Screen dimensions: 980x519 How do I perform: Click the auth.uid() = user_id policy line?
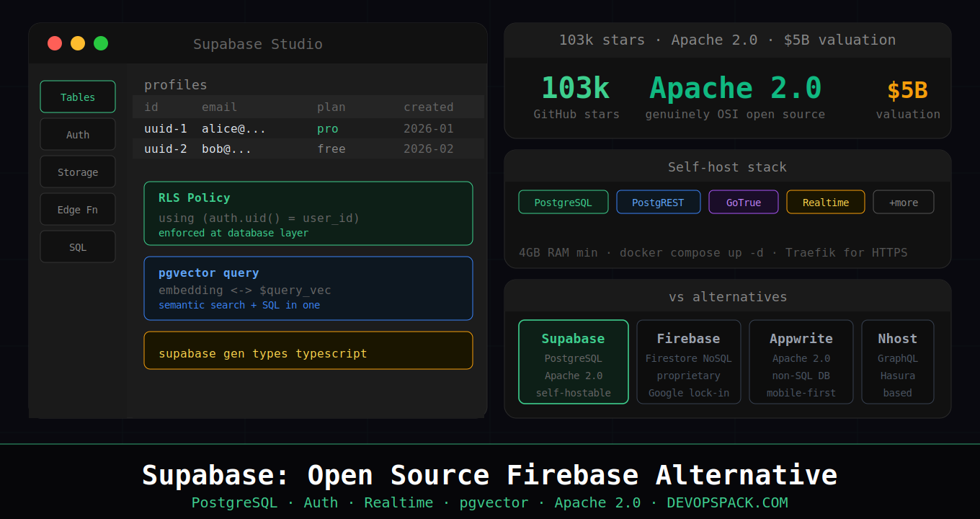pos(259,218)
